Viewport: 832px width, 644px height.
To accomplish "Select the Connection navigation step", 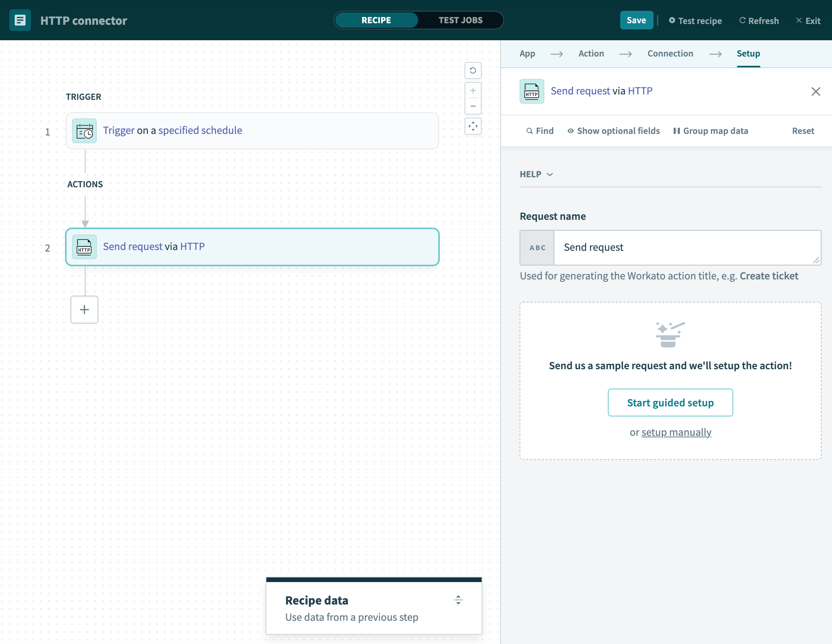I will [670, 53].
